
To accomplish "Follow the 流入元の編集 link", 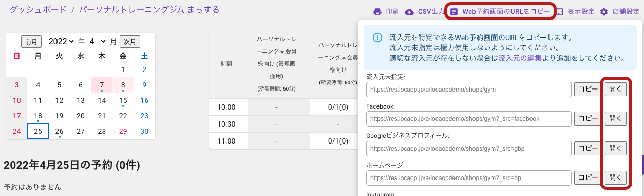I will [x=520, y=58].
